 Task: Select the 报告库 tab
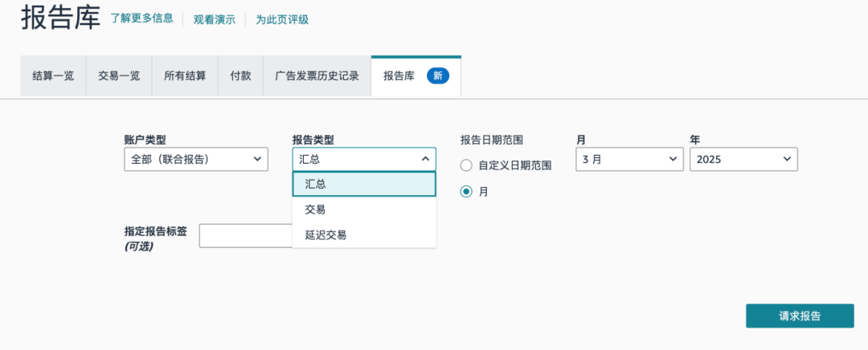pyautogui.click(x=399, y=76)
